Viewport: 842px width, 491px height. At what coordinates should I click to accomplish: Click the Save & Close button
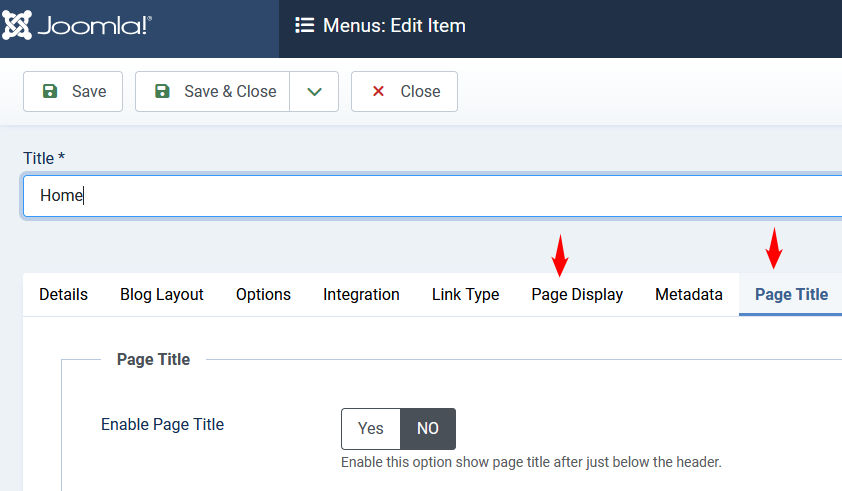coord(213,91)
